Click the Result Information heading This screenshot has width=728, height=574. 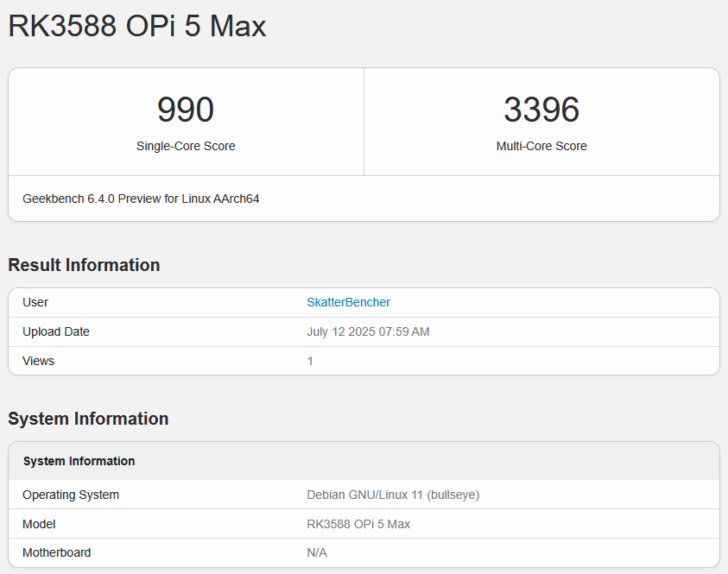tap(84, 265)
